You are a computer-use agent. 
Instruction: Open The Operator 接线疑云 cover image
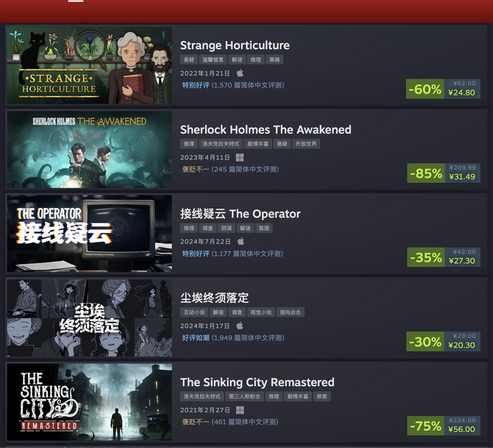[90, 233]
